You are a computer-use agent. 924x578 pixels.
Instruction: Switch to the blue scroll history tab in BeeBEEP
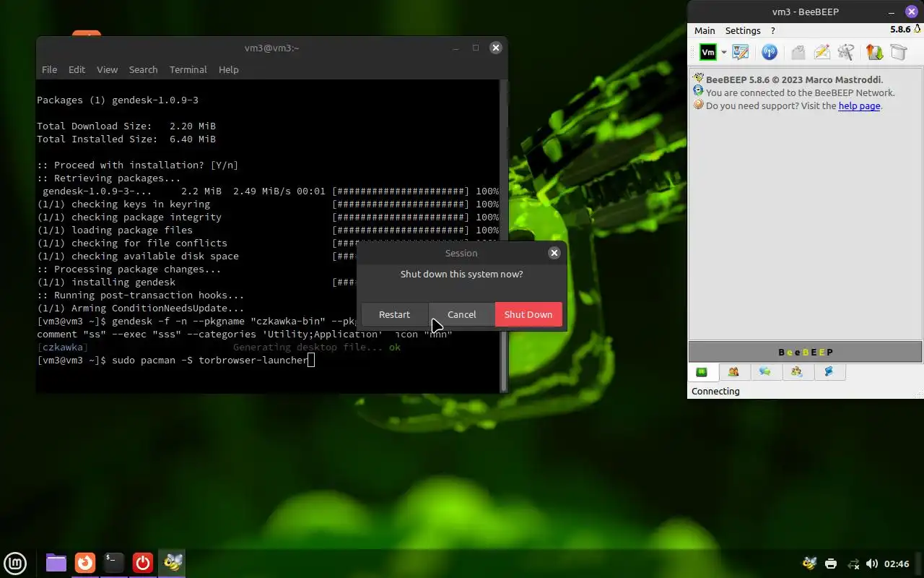pos(829,372)
